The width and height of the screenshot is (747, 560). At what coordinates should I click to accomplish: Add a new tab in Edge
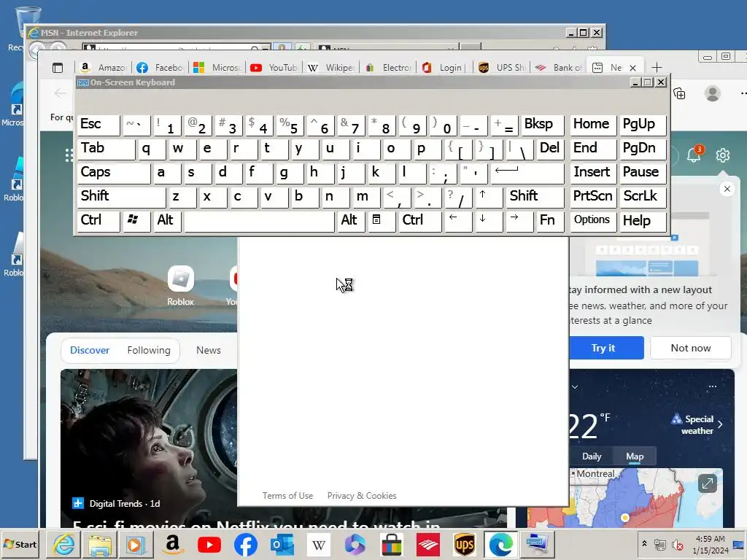pyautogui.click(x=657, y=68)
